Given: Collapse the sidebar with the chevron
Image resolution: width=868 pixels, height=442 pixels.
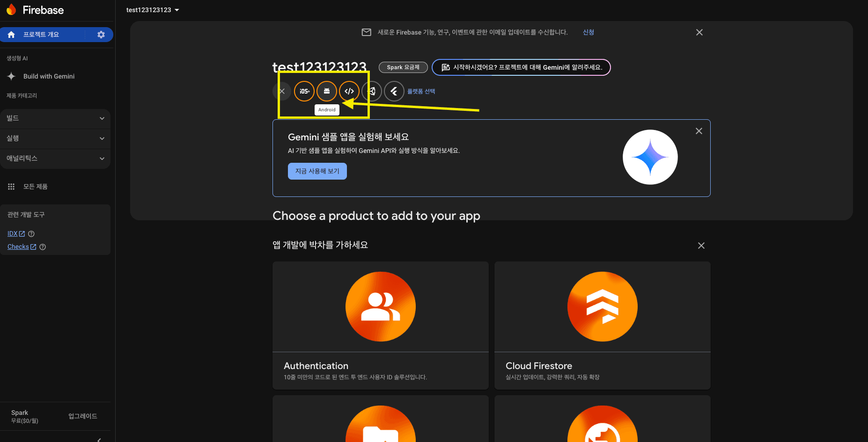Looking at the screenshot, I should tap(99, 440).
